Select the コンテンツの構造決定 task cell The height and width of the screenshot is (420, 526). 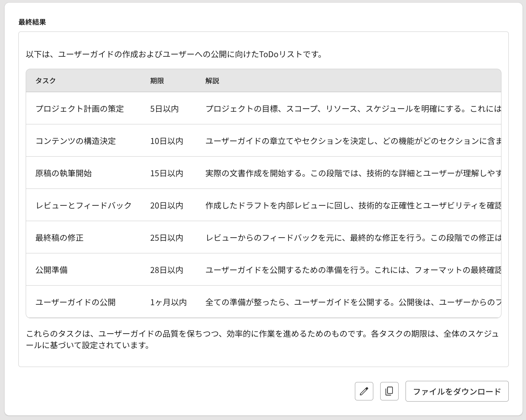[x=76, y=141]
